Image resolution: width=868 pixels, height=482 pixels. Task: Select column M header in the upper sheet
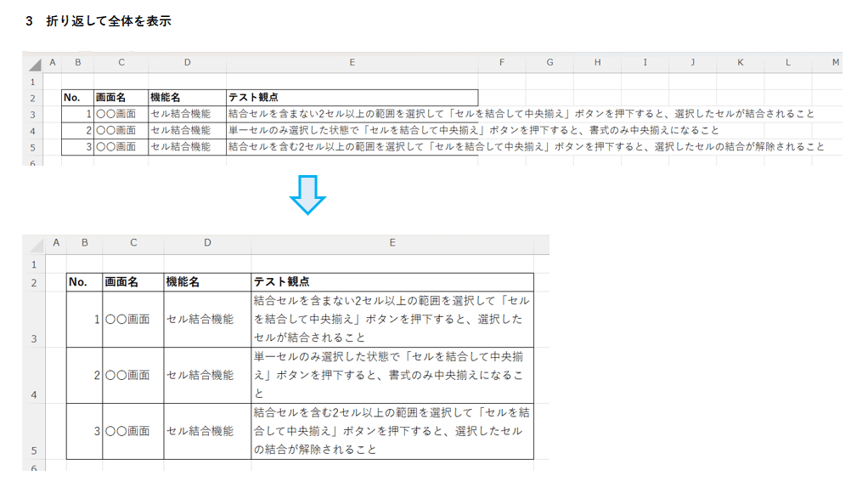click(827, 63)
